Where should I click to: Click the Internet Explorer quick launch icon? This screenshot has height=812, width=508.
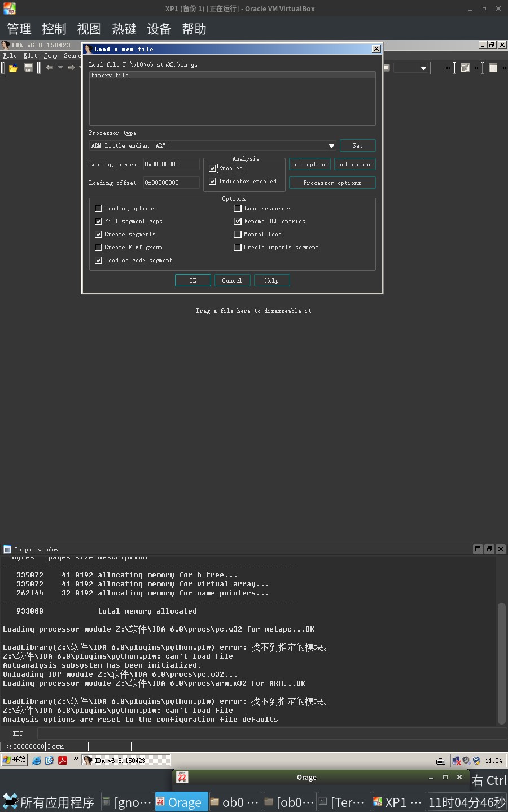tap(37, 761)
